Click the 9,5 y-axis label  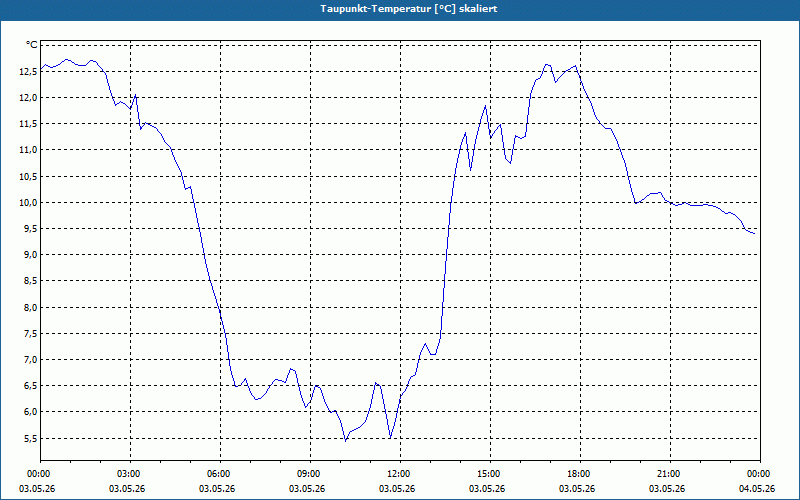tap(30, 229)
